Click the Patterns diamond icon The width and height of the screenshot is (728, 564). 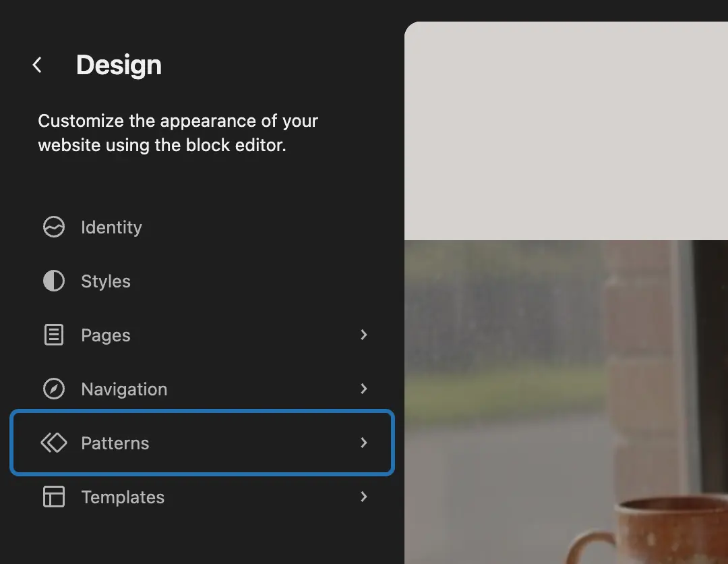pos(54,443)
